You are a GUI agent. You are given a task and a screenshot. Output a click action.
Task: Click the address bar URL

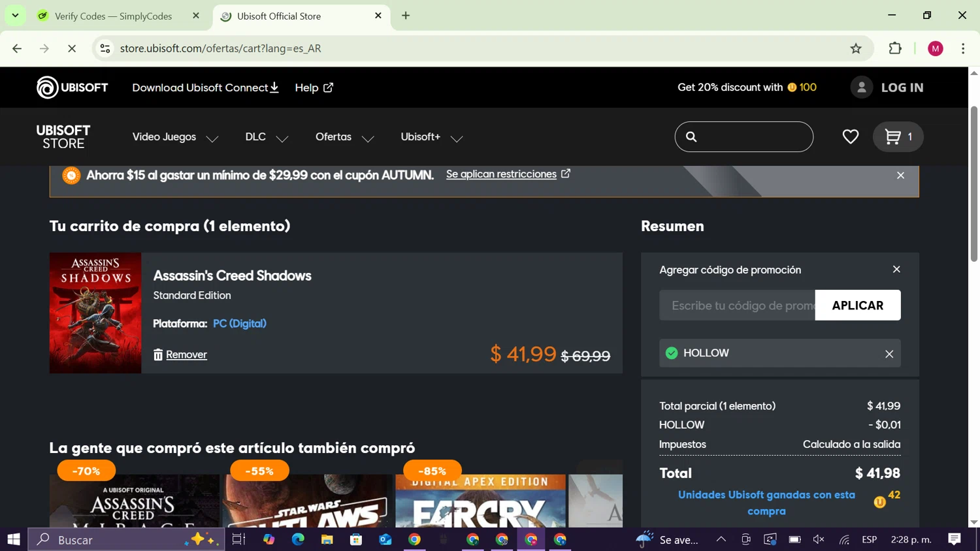click(x=221, y=48)
